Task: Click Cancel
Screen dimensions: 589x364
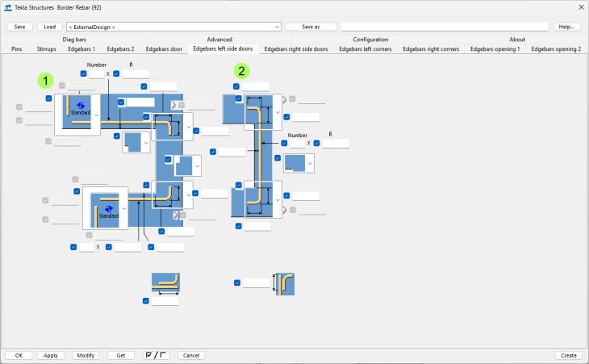Action: tap(191, 355)
